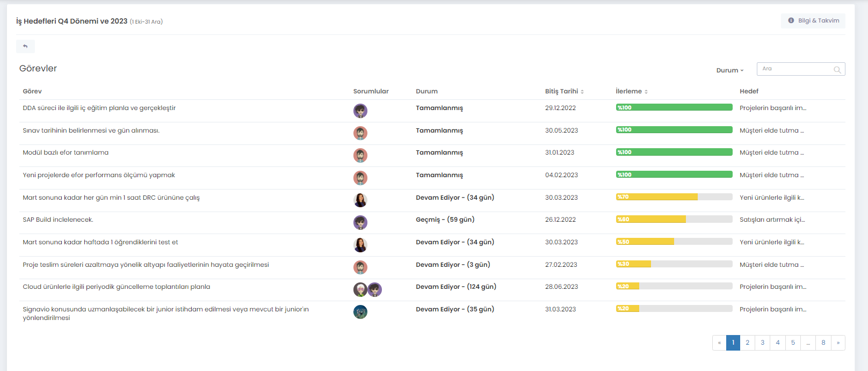
Task: Select page 2 in pagination
Action: pyautogui.click(x=748, y=343)
